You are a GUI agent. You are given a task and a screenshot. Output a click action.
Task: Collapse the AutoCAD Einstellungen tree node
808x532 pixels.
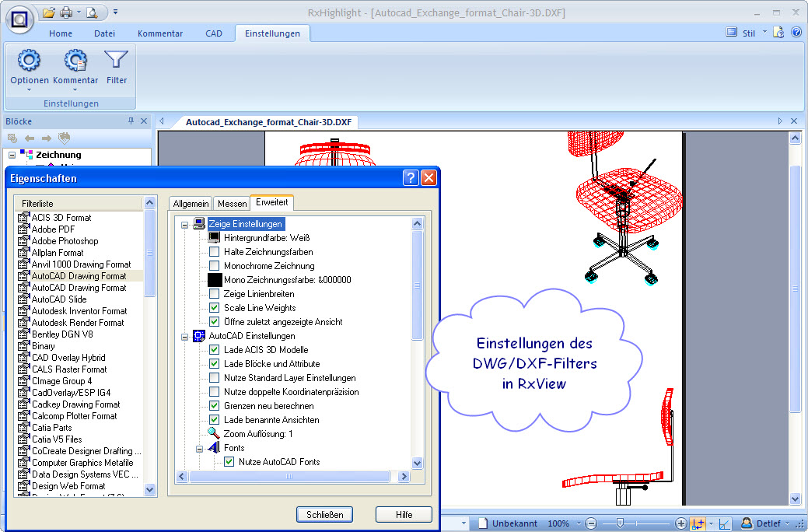pyautogui.click(x=184, y=337)
